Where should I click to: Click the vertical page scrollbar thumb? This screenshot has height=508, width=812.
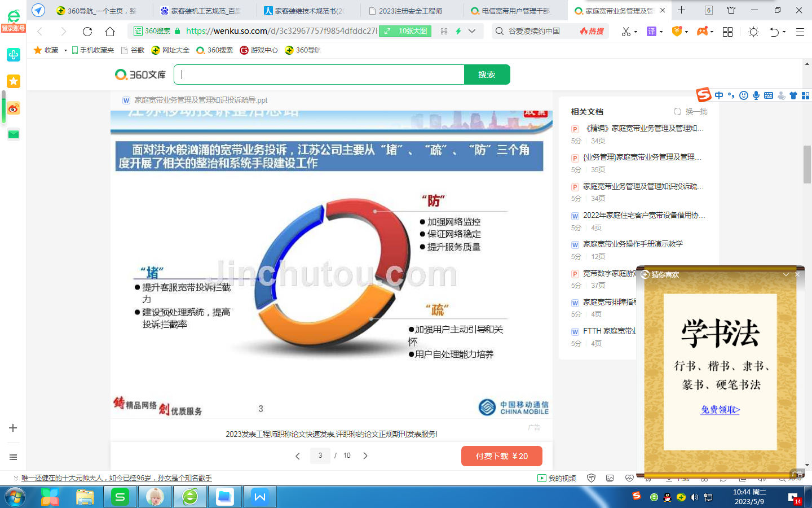(x=807, y=164)
